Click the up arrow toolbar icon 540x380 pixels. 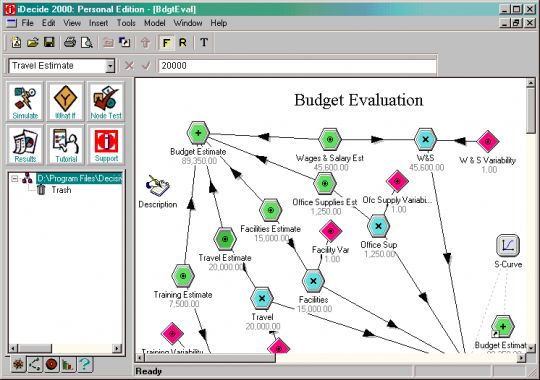tap(145, 42)
